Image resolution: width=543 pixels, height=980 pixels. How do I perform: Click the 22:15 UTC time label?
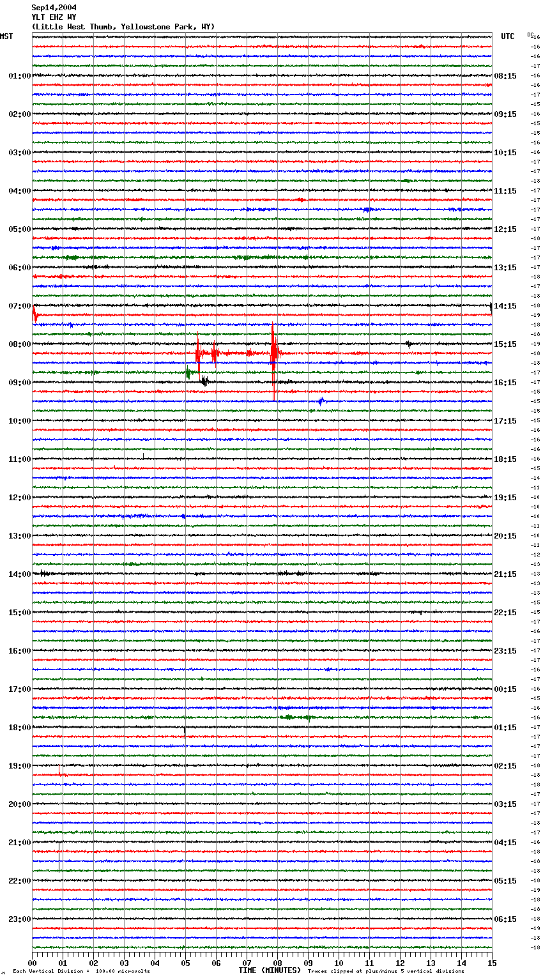pos(505,613)
